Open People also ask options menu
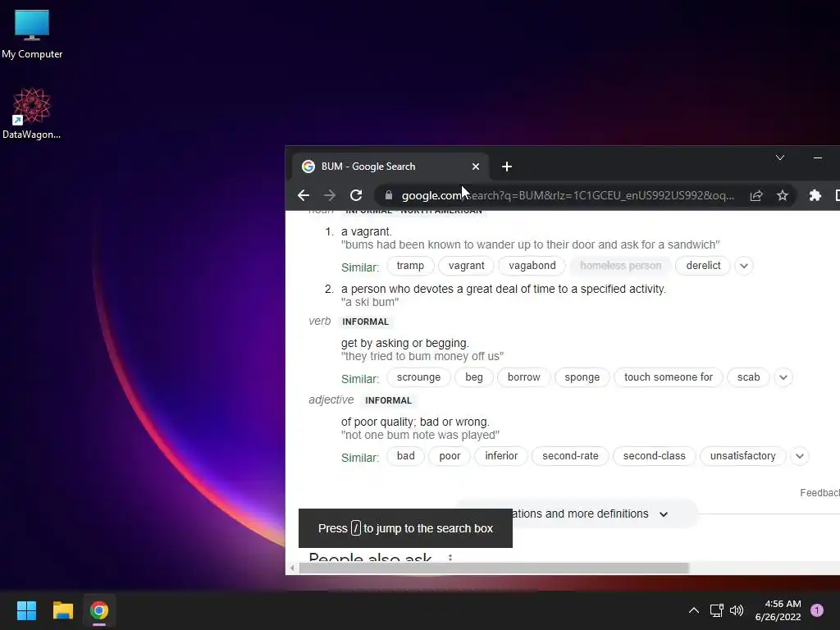Image resolution: width=840 pixels, height=630 pixels. (x=450, y=558)
